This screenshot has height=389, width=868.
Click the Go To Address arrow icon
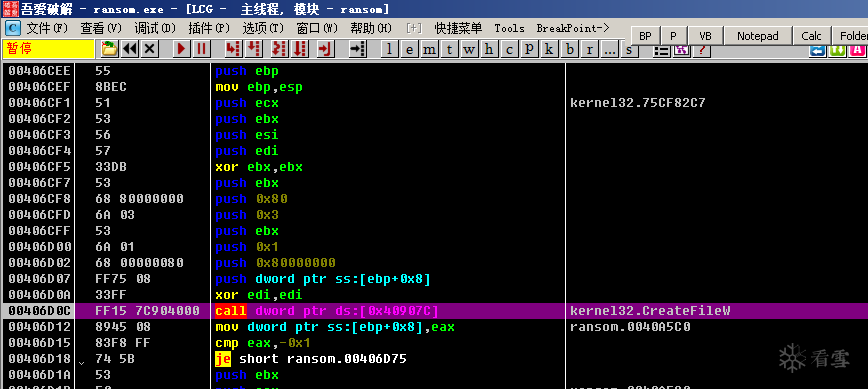click(358, 49)
